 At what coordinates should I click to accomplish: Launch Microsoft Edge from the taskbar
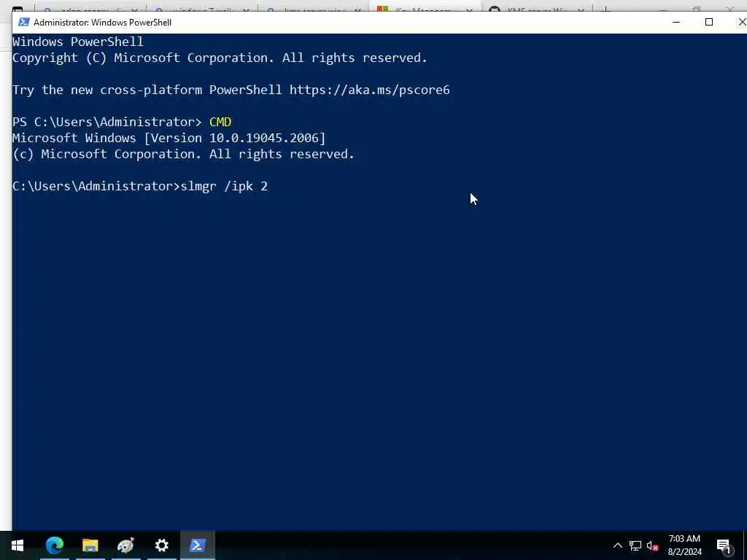pos(55,545)
